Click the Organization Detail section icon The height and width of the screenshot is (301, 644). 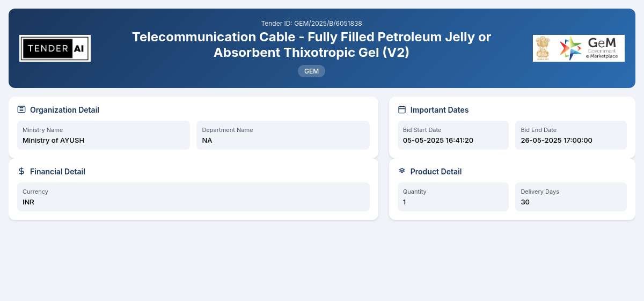21,109
